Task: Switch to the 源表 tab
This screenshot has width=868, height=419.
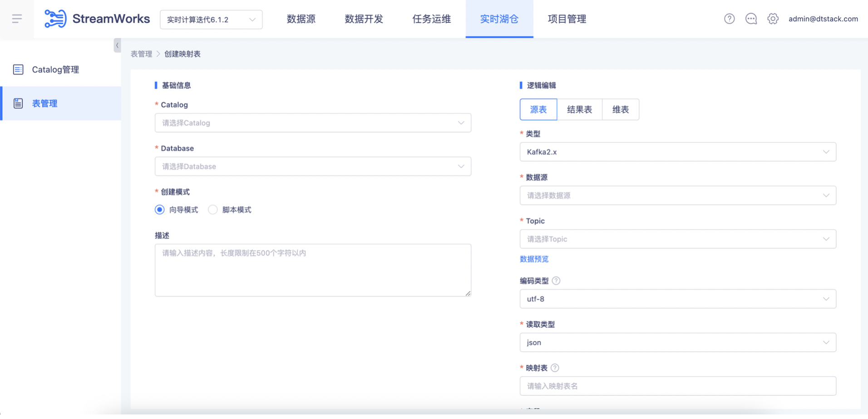Action: (538, 110)
